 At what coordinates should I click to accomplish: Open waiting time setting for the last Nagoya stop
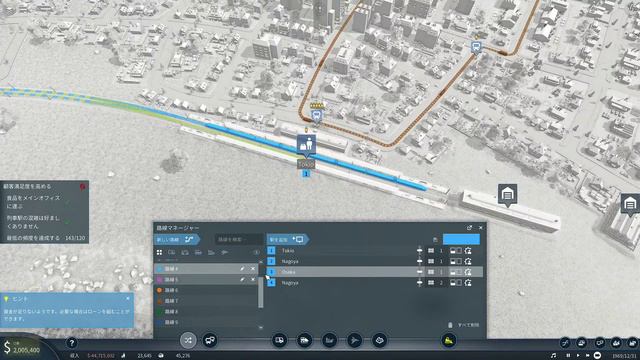468,282
